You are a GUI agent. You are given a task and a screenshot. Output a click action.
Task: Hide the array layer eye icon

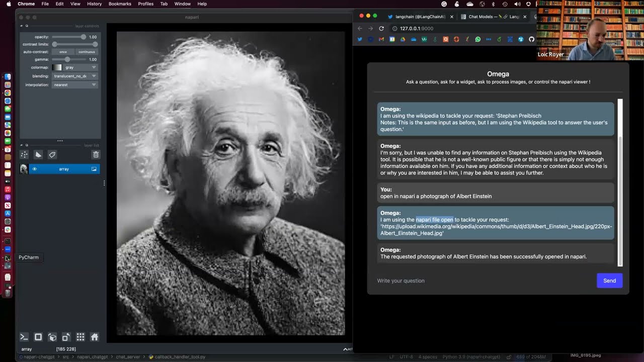[35, 169]
